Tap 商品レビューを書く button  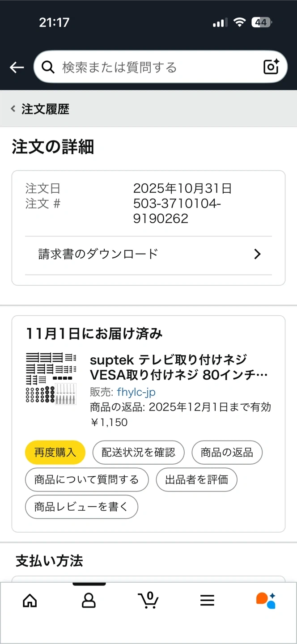[81, 507]
